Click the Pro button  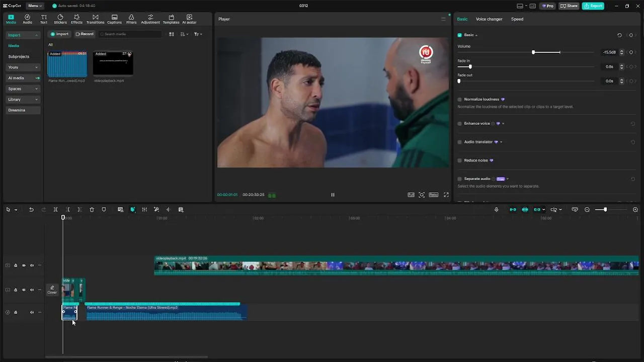[547, 6]
